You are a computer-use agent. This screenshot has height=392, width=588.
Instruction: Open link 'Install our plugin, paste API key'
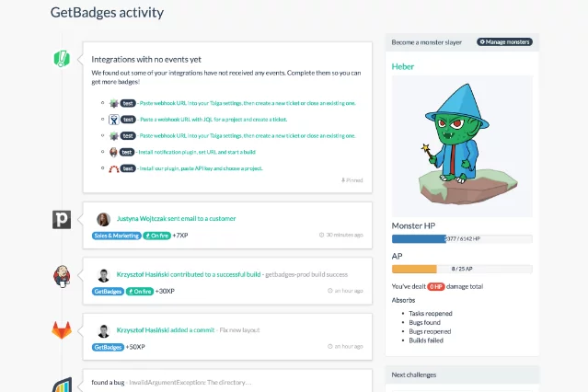pos(201,168)
